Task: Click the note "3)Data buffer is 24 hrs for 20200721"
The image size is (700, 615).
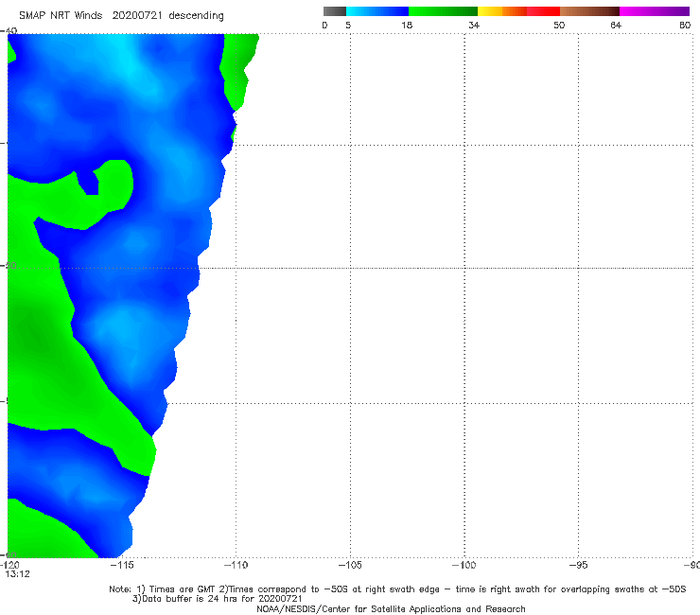Action: pyautogui.click(x=217, y=599)
